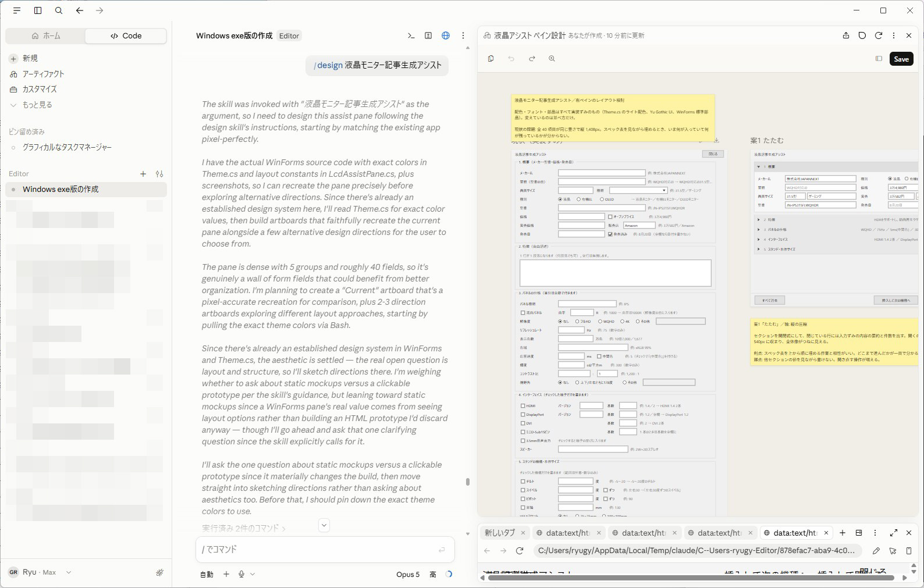The width and height of the screenshot is (924, 588).
Task: Jump to latest with the down chevron
Action: pyautogui.click(x=324, y=525)
